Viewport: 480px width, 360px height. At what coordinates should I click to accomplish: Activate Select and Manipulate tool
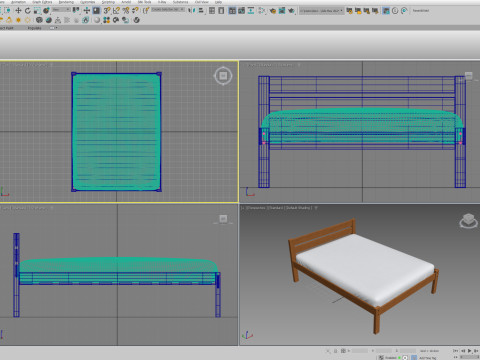(x=87, y=11)
